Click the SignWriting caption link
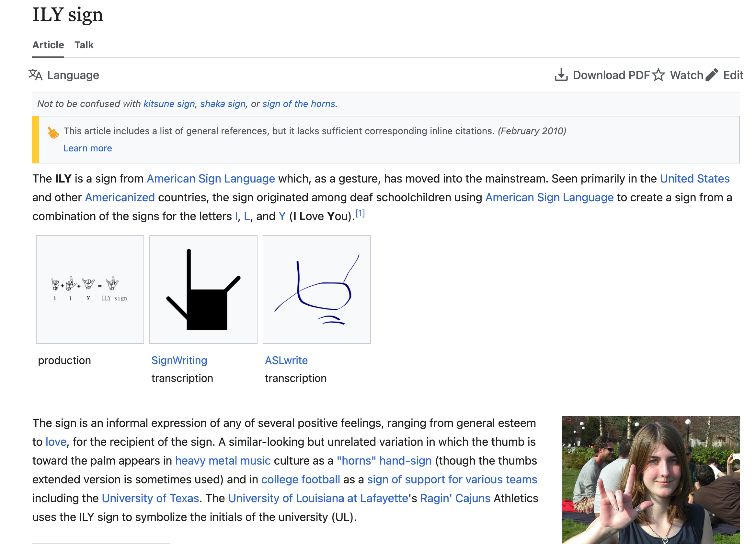Image resolution: width=756 pixels, height=544 pixels. tap(179, 360)
